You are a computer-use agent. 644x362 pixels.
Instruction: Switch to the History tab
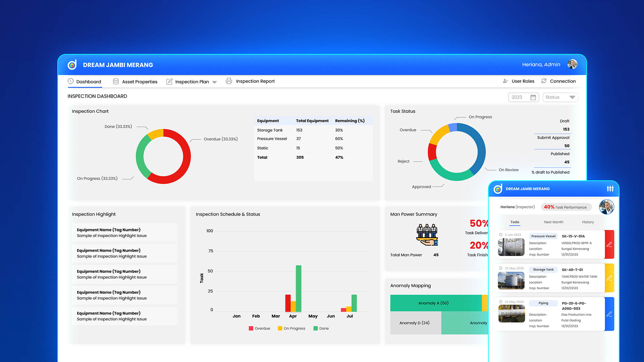(x=588, y=222)
